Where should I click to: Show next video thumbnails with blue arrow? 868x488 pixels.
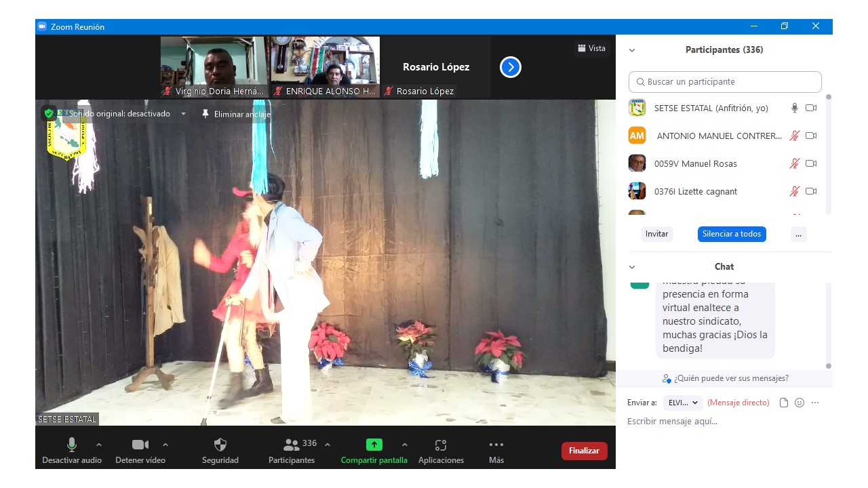tap(511, 67)
